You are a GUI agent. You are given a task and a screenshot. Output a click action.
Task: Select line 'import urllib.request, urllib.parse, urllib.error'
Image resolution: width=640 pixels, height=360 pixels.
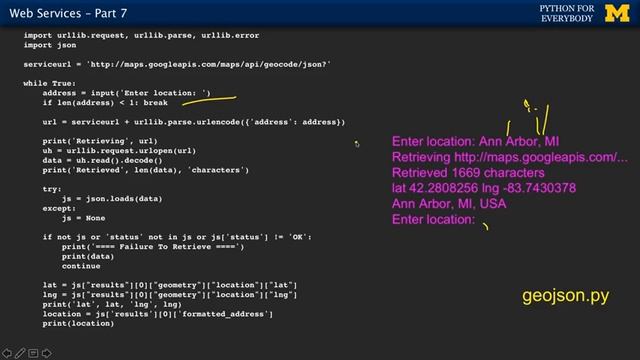coord(141,36)
